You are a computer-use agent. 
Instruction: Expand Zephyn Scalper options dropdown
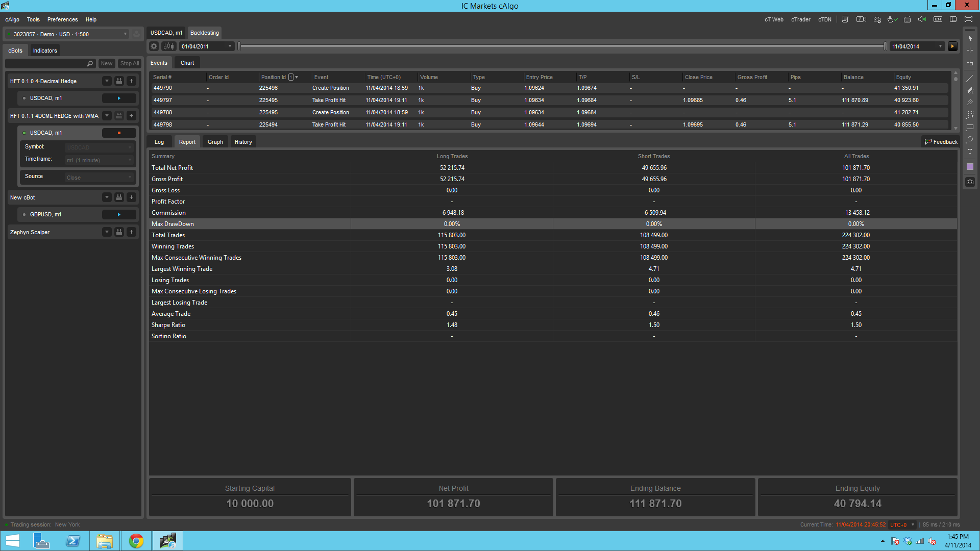107,232
